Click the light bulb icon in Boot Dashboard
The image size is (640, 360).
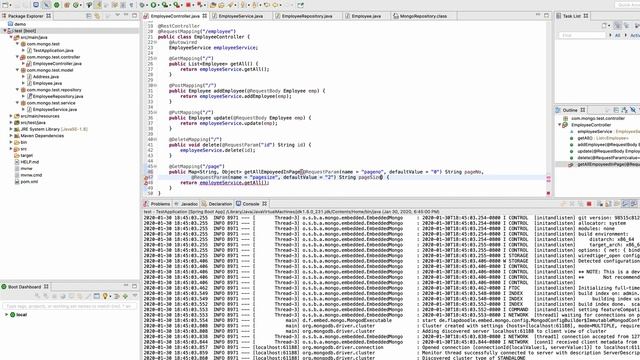[105, 296]
